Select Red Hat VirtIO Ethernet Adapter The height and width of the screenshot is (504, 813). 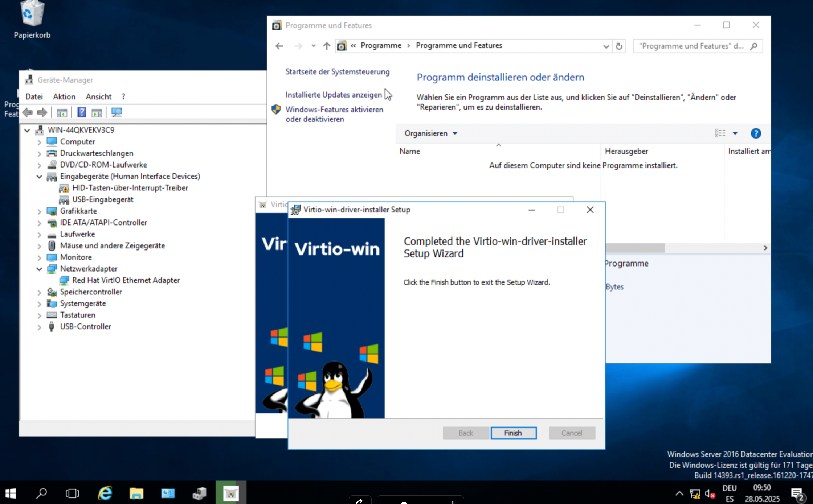point(126,280)
